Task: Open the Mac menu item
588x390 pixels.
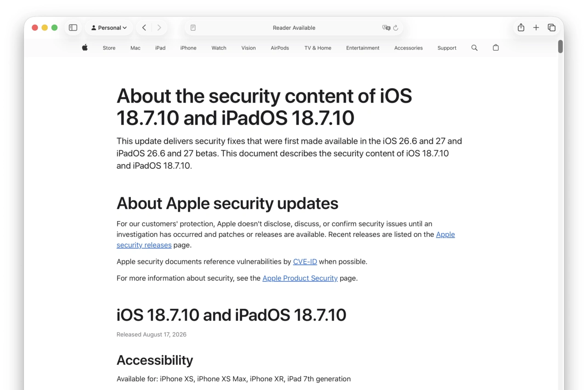Action: click(x=136, y=48)
